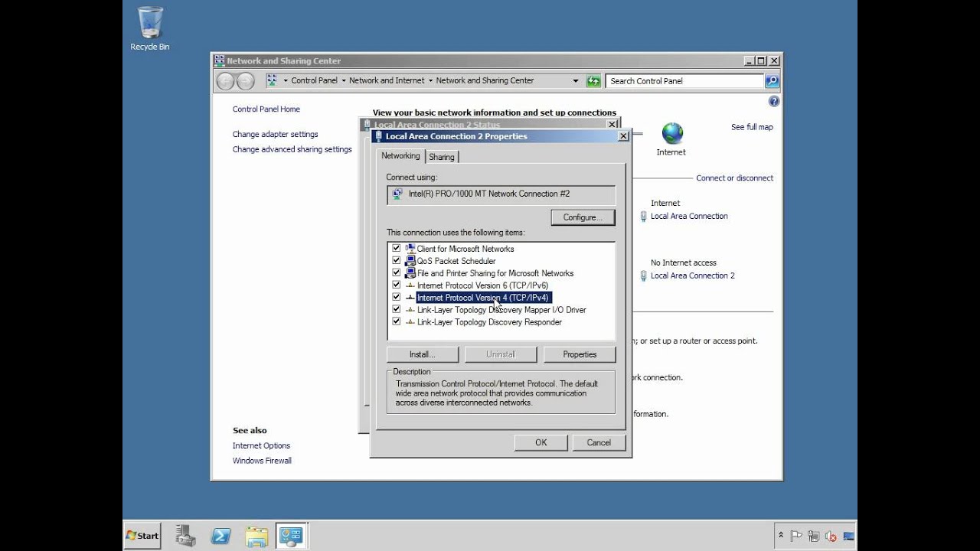The width and height of the screenshot is (980, 551).
Task: Open the Local Area Connection 2 link
Action: [693, 275]
